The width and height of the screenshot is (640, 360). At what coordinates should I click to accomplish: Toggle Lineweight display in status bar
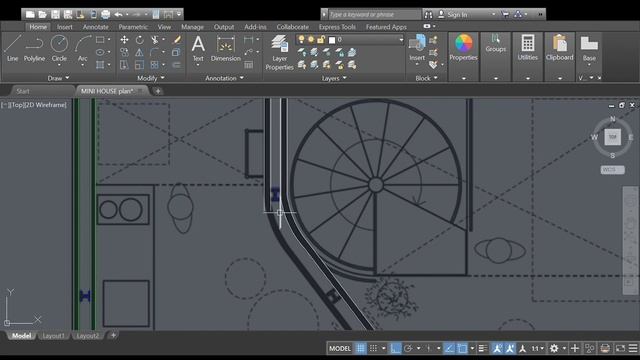click(482, 348)
